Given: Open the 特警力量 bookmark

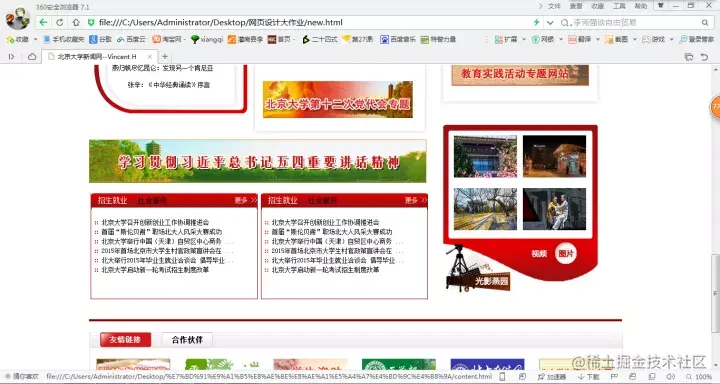Looking at the screenshot, I should [x=438, y=40].
